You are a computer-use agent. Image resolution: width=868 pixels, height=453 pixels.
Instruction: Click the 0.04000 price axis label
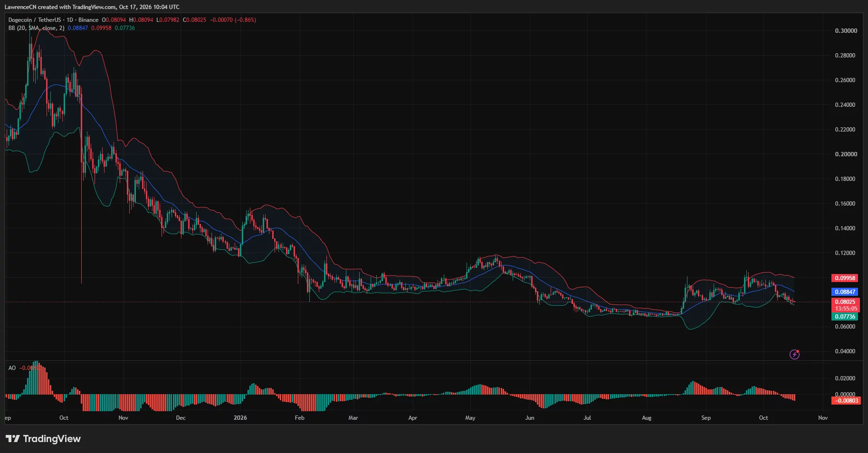point(846,351)
